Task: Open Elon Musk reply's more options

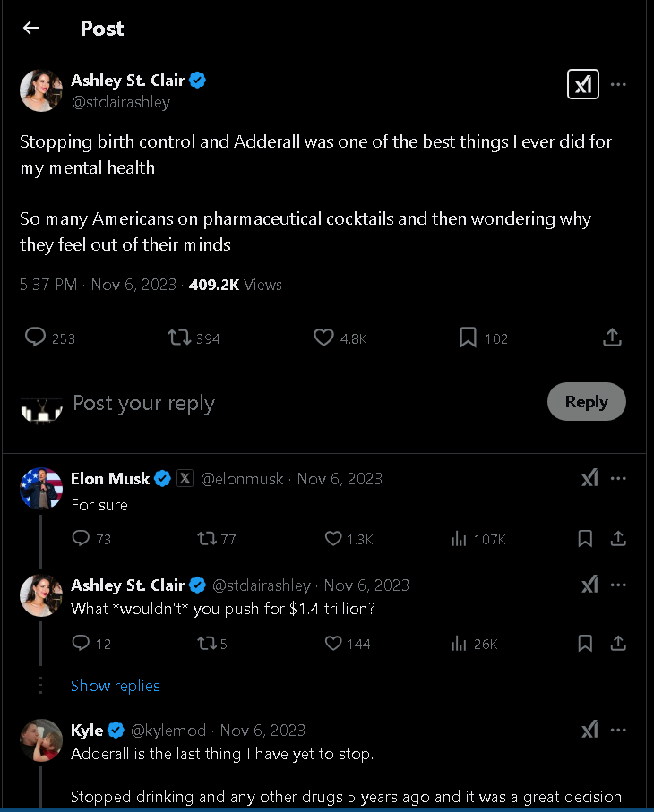Action: [x=618, y=479]
